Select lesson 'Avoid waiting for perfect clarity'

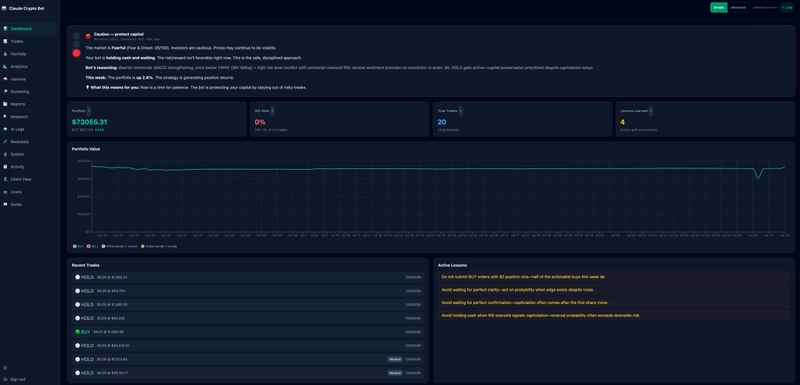(x=614, y=290)
